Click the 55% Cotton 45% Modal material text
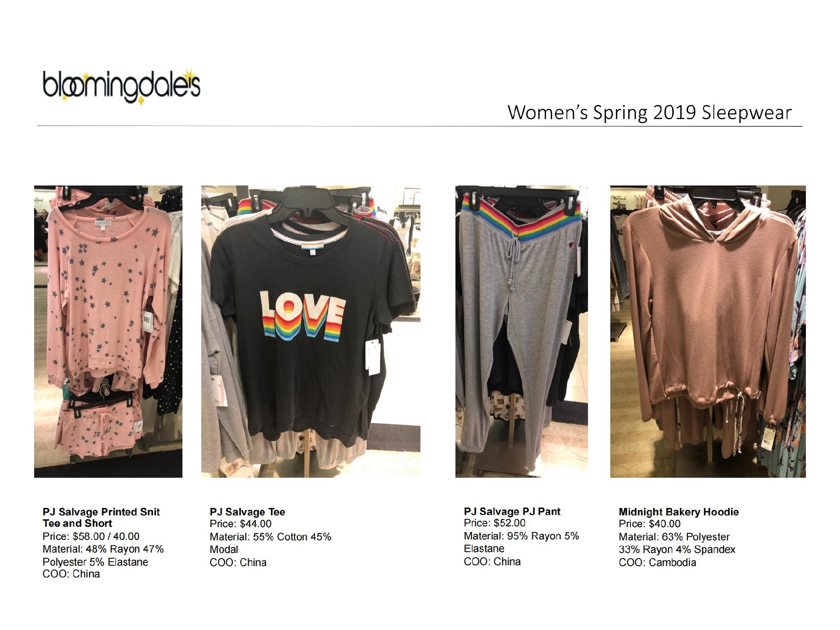The image size is (840, 630). point(270,543)
